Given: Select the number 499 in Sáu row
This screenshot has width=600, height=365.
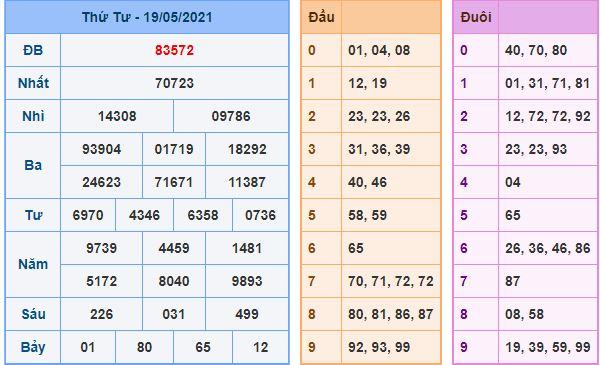Looking at the screenshot, I should click(x=247, y=314).
